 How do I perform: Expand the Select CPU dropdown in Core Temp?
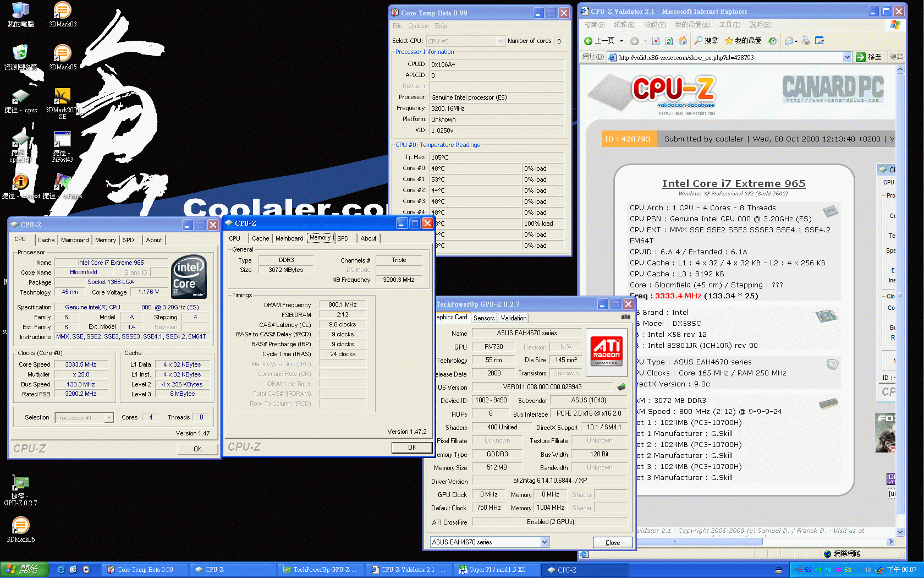click(x=500, y=41)
